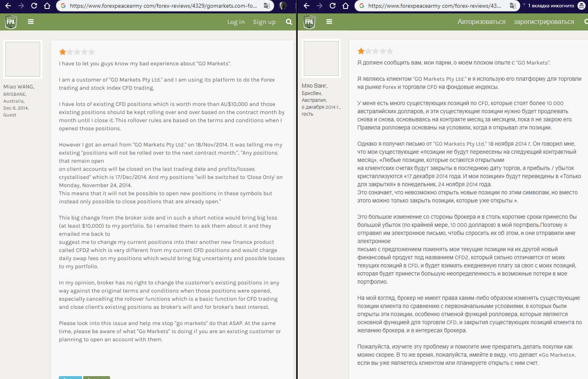The height and width of the screenshot is (379, 588).
Task: Click the 'Guest' label under the date
Action: coord(10,115)
